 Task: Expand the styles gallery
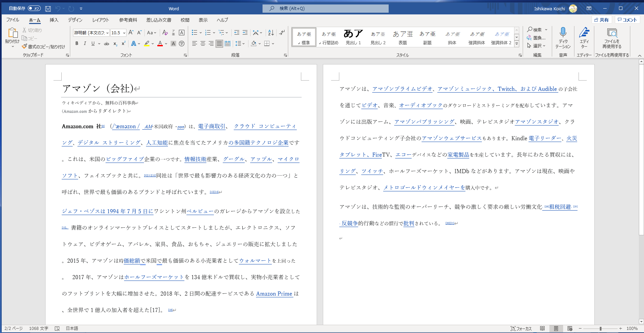[517, 44]
